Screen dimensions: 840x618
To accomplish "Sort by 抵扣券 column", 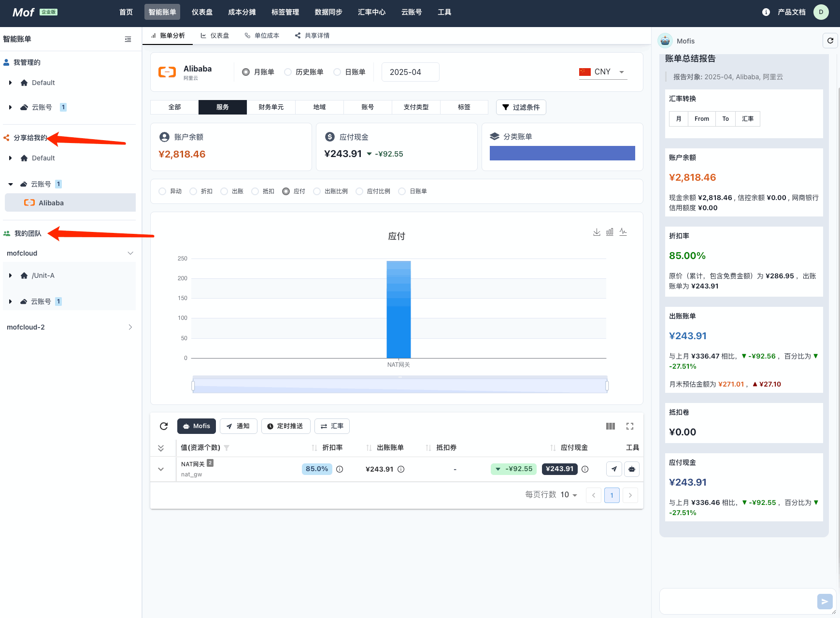I will pyautogui.click(x=428, y=448).
